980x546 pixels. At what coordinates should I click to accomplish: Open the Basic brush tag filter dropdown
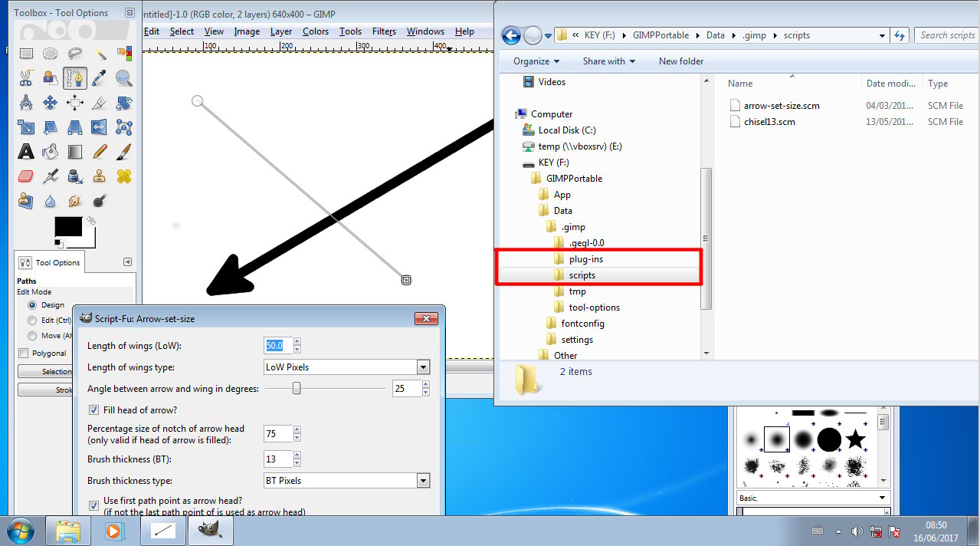tap(813, 498)
